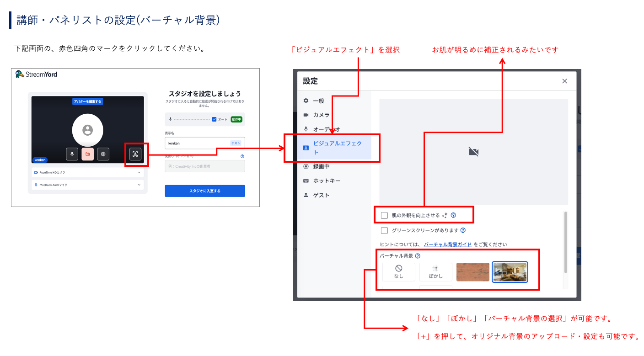This screenshot has width=644, height=356.
Task: Click the disabled camera icon in the preview
Action: pos(87,154)
